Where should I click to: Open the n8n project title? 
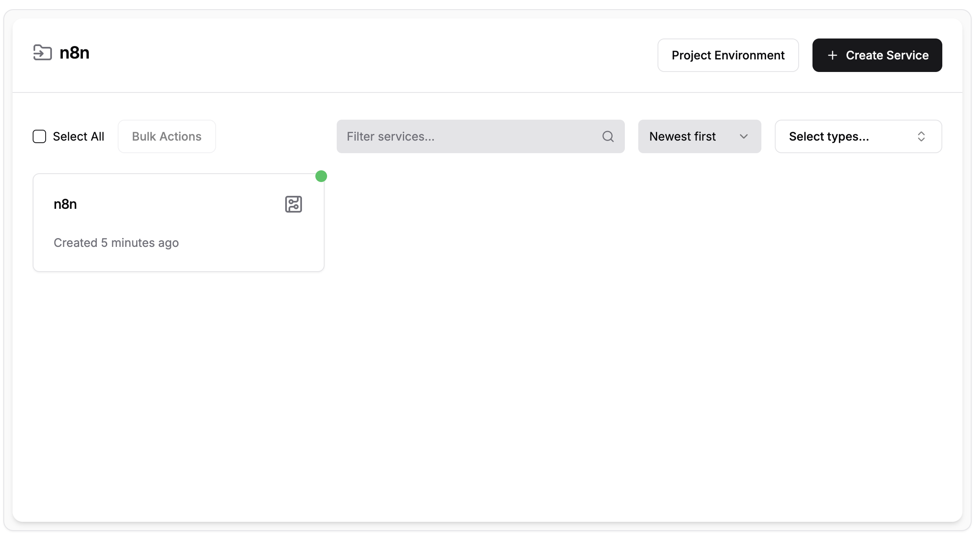tap(75, 53)
